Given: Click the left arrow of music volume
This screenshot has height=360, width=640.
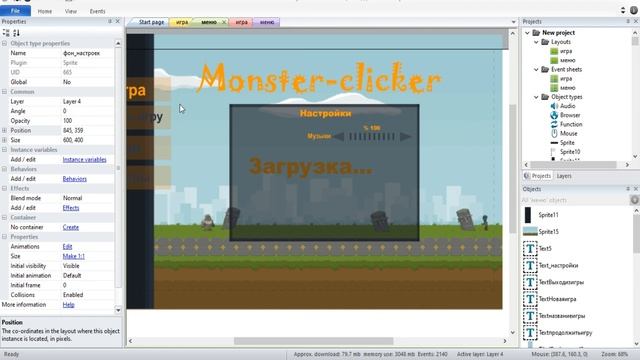Looking at the screenshot, I should tap(338, 137).
